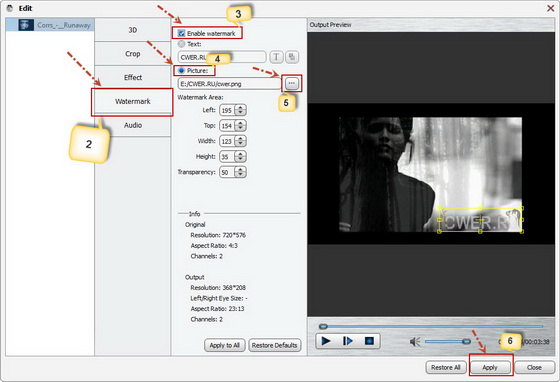
Task: Select Corrs_-_Runaway item in file list
Action: point(50,25)
